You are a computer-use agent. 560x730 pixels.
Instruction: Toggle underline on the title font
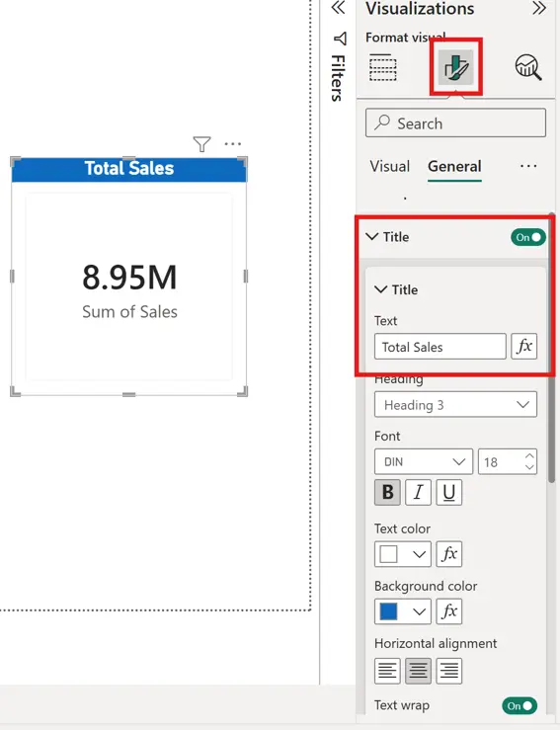pos(449,492)
